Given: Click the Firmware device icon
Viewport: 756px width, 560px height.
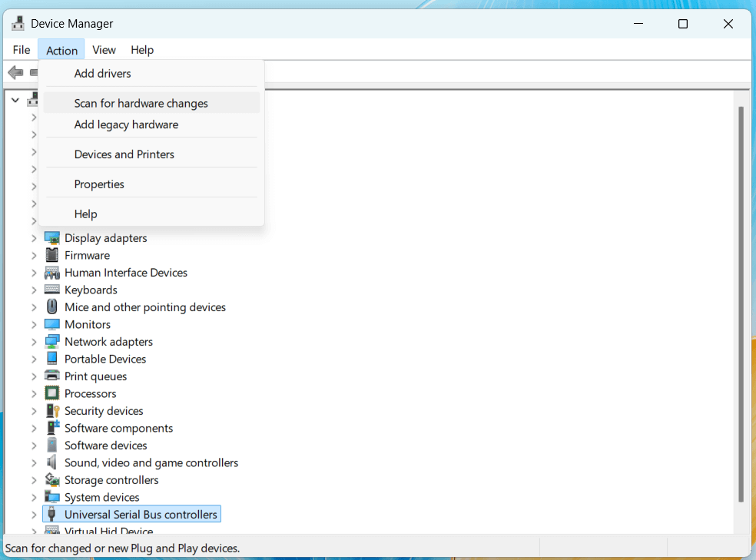Looking at the screenshot, I should pos(51,255).
